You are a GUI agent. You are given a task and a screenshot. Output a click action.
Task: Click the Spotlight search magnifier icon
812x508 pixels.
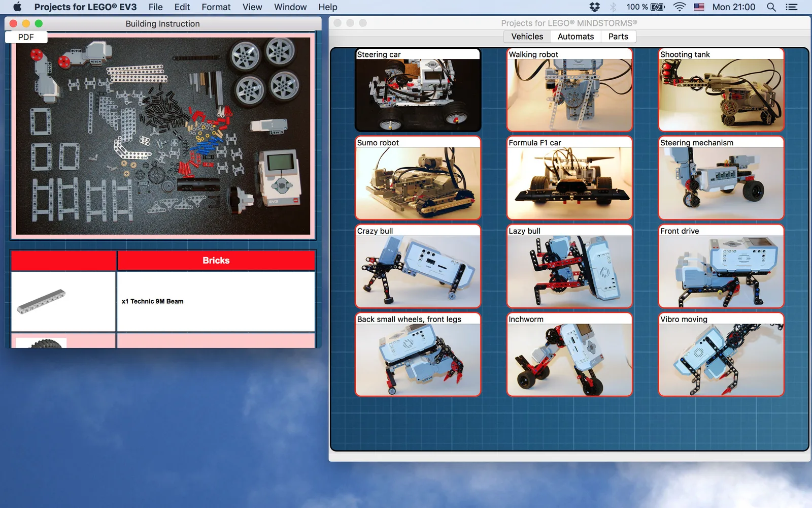click(771, 7)
